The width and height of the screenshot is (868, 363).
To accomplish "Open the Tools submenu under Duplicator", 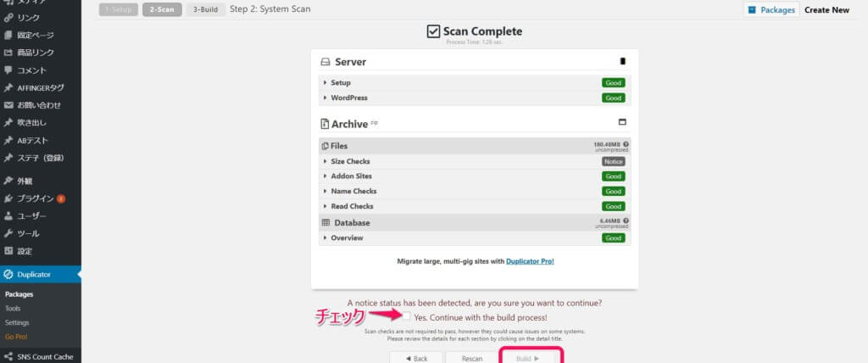I will coord(13,309).
